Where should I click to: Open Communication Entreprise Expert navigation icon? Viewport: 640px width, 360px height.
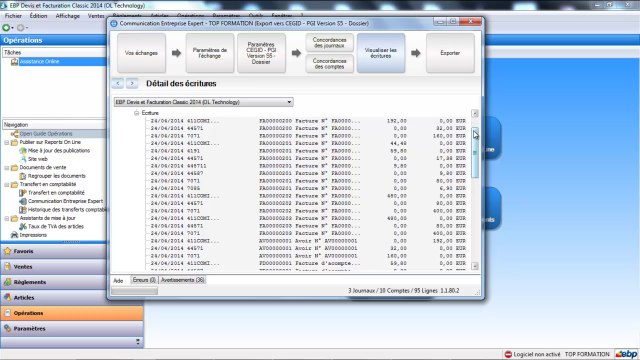point(23,201)
